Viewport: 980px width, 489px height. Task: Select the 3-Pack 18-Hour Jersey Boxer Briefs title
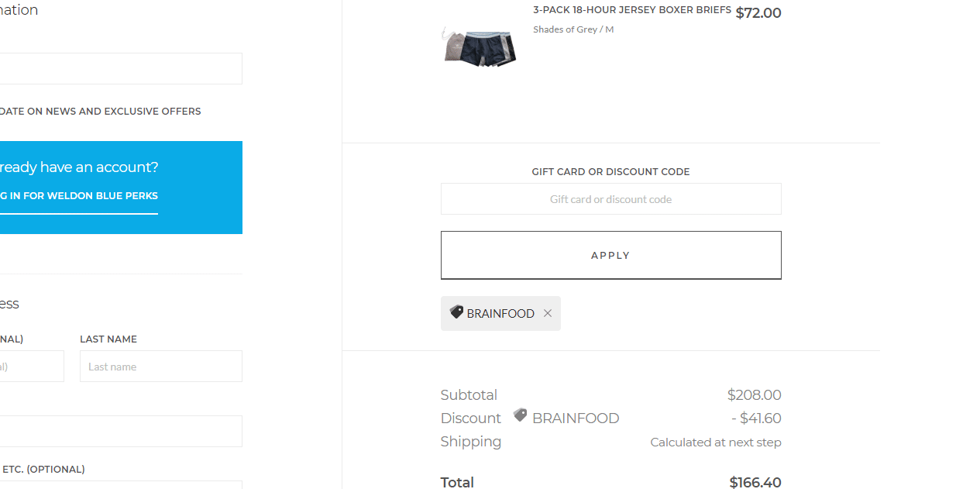point(632,10)
